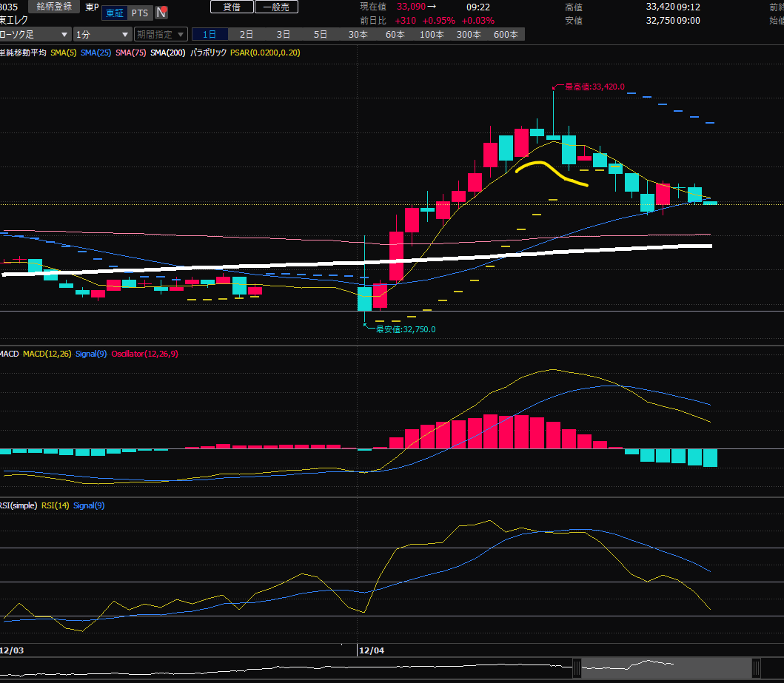Screen dimensions: 784x683
Task: Click the Oscillator(12,26,9) MACD legend
Action: 144,354
